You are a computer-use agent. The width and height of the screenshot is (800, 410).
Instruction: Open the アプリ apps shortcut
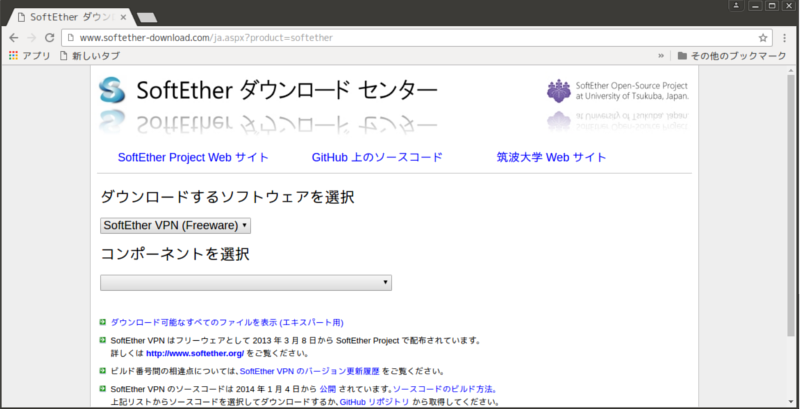(30, 56)
